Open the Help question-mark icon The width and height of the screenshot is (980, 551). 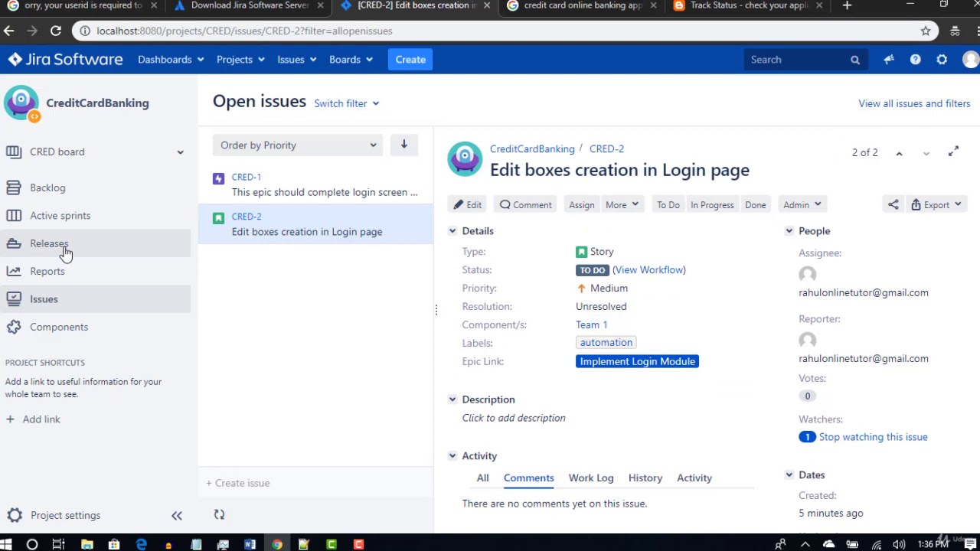(916, 60)
